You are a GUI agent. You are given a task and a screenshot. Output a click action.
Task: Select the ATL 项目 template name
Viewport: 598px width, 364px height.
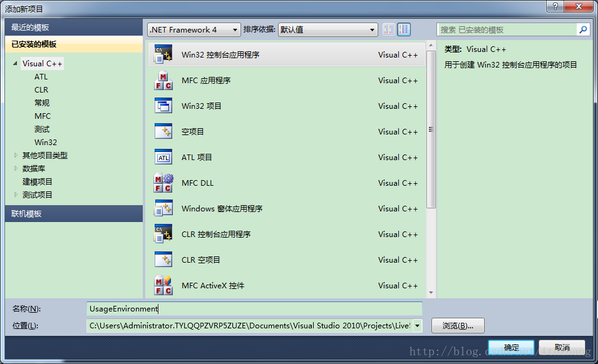click(197, 157)
